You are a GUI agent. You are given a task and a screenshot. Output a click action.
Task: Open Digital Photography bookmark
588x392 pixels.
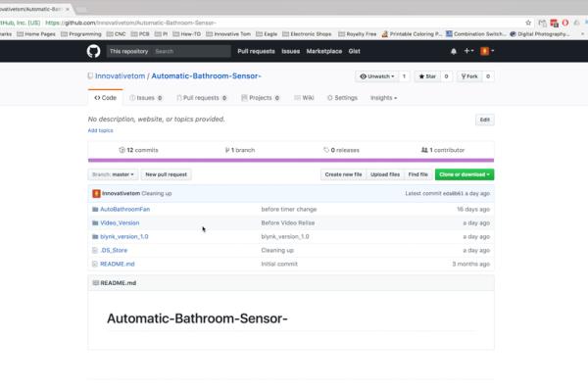(x=539, y=34)
